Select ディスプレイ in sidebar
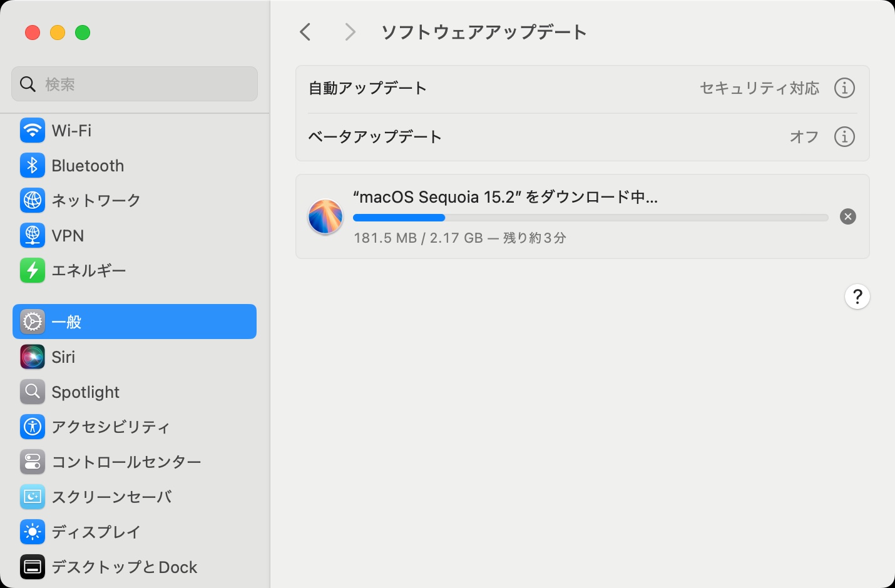895x588 pixels. pyautogui.click(x=96, y=532)
